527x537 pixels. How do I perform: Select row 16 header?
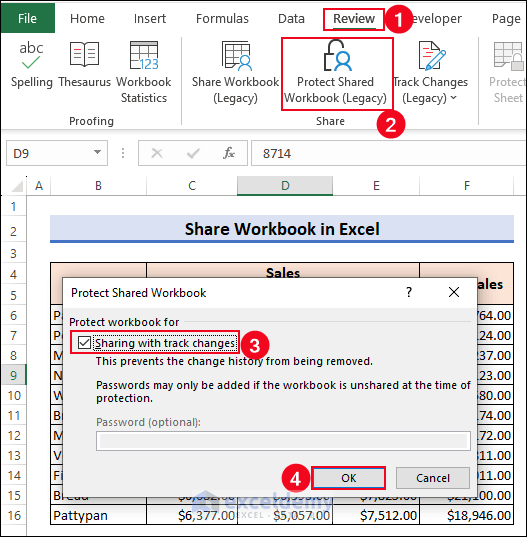(x=13, y=515)
